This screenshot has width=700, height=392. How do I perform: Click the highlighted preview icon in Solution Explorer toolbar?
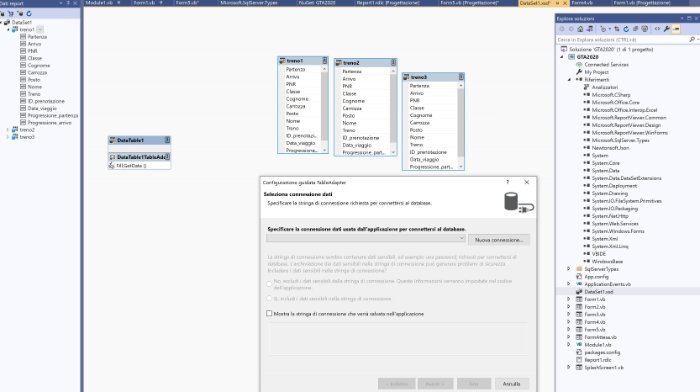[x=676, y=29]
